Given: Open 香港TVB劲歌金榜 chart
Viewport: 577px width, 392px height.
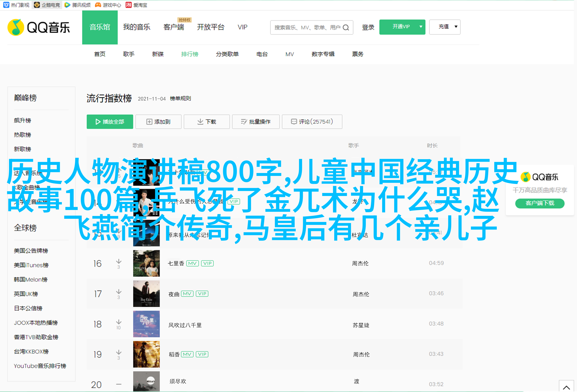Looking at the screenshot, I should coord(36,337).
